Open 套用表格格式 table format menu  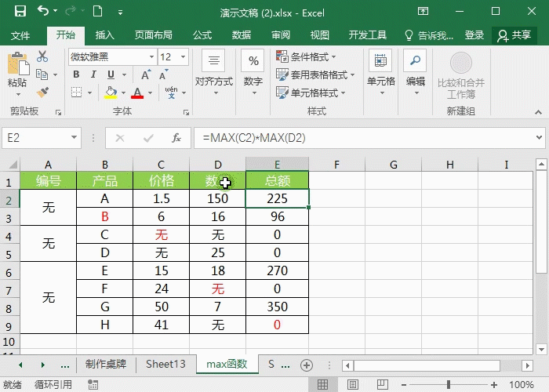(x=315, y=74)
